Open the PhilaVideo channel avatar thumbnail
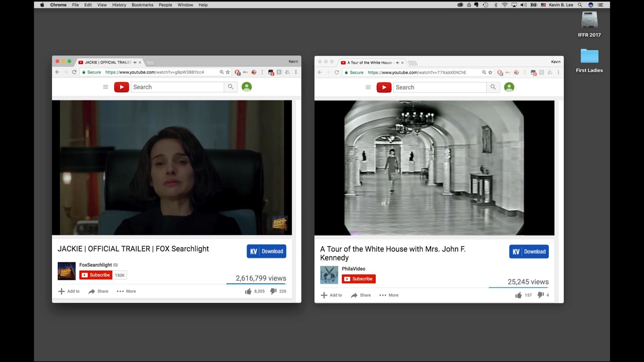 coord(329,275)
